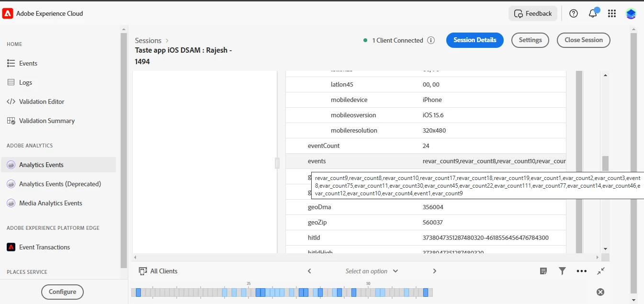Click the Event Transactions Adobe icon
This screenshot has width=644, height=304.
point(11,247)
